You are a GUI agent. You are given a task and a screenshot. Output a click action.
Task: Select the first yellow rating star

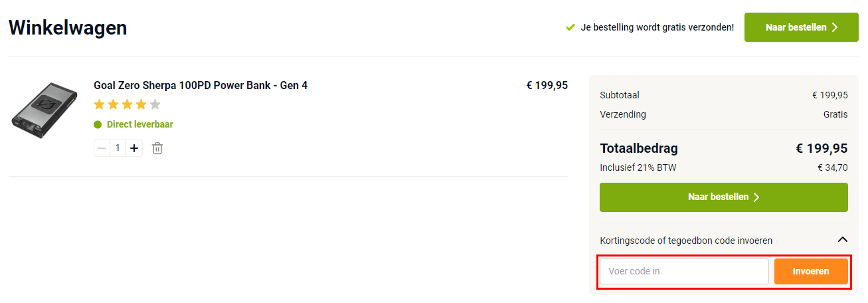(x=100, y=104)
